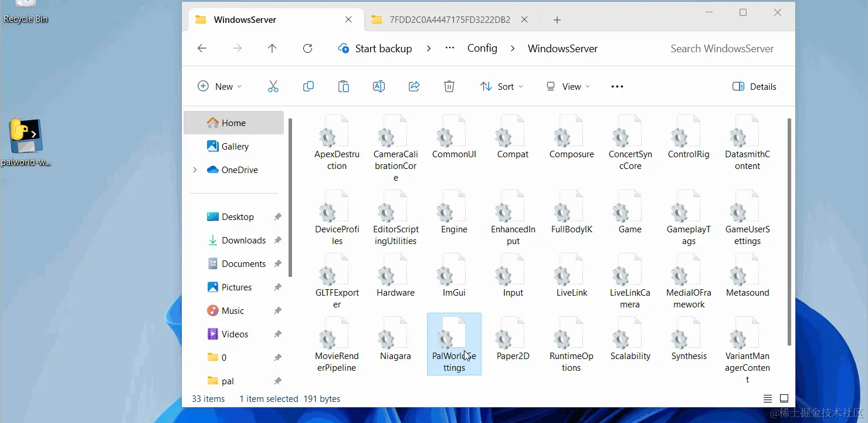Screen dimensions: 868x423
Task: Select the PalWorldSettings file
Action: (x=455, y=344)
